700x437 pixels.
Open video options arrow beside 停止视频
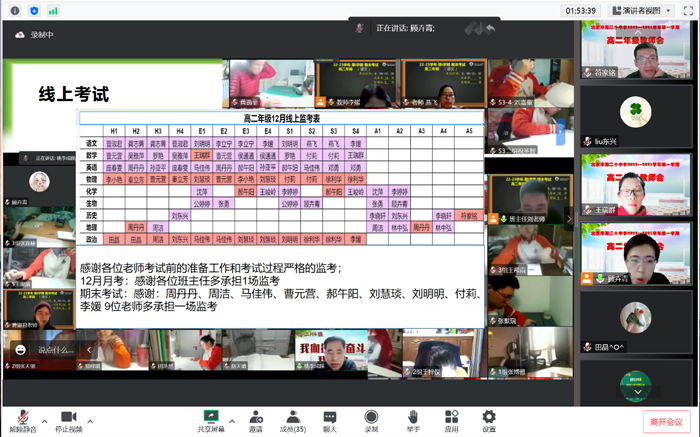90,421
